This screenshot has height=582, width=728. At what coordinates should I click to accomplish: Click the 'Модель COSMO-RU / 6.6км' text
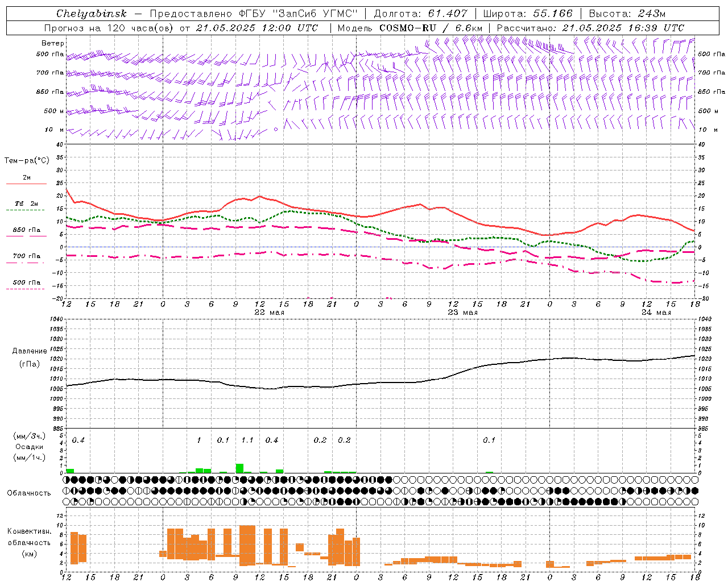pos(409,28)
